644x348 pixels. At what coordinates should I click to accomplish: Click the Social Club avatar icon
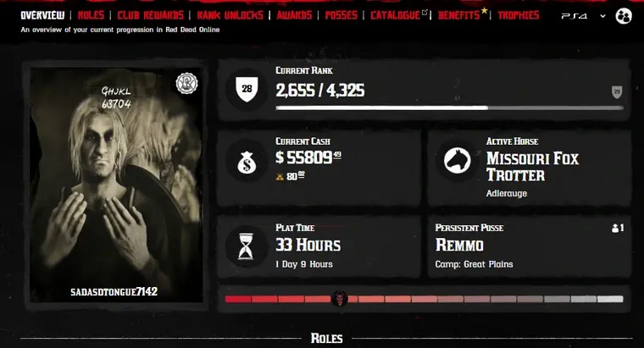coord(624,16)
